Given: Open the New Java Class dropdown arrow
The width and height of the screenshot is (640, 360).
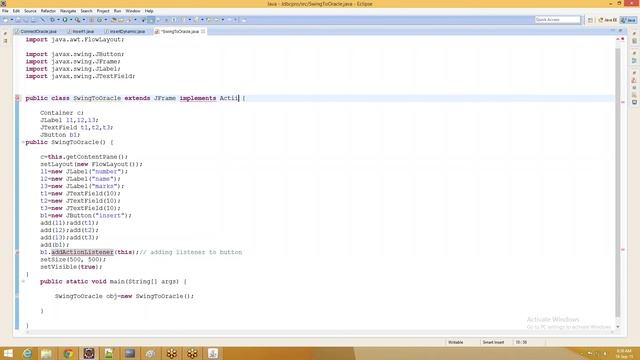Looking at the screenshot, I should pos(106,20).
